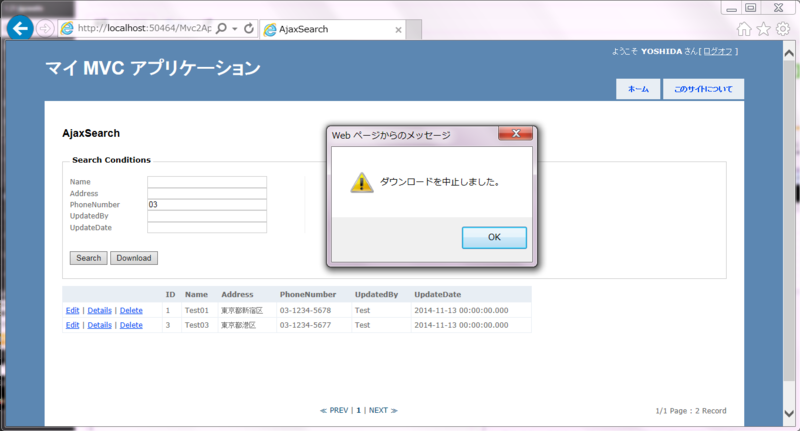Open Details link for Test03 row

[x=99, y=325]
